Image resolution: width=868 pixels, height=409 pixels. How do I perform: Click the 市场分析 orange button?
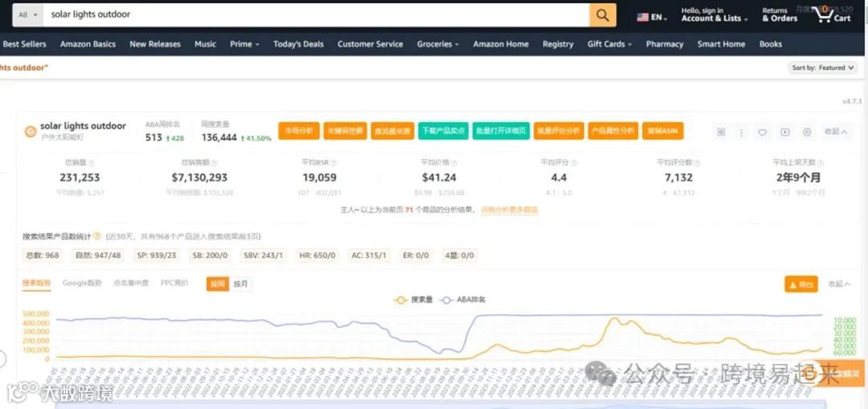pos(299,131)
